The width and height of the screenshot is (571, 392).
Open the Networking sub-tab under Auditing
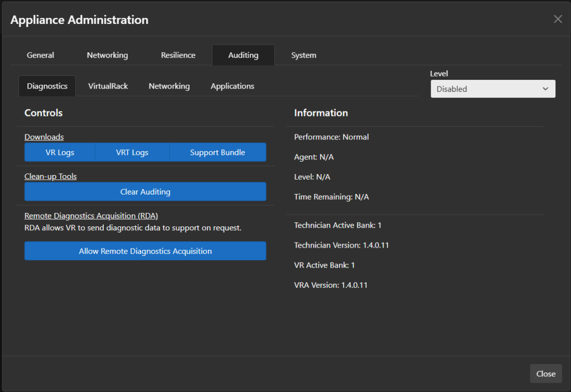[x=169, y=86]
